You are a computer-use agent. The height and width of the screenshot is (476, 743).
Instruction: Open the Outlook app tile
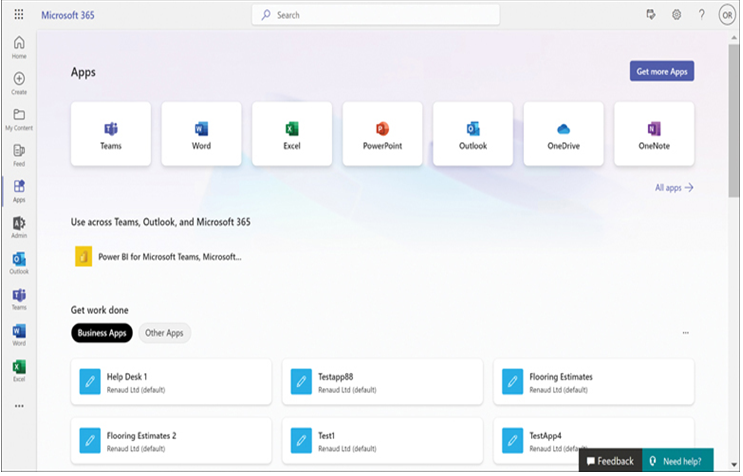473,134
